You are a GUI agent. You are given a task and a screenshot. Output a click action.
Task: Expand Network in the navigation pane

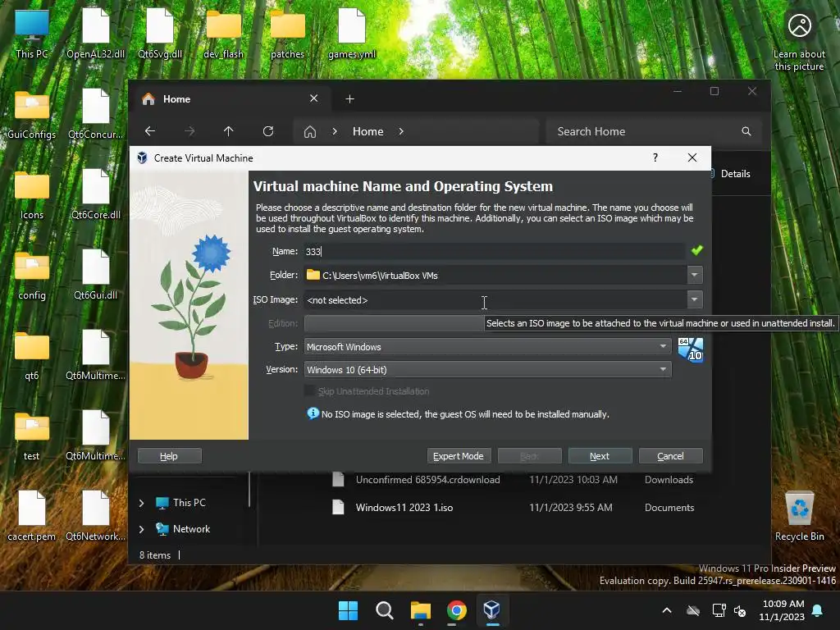141,529
